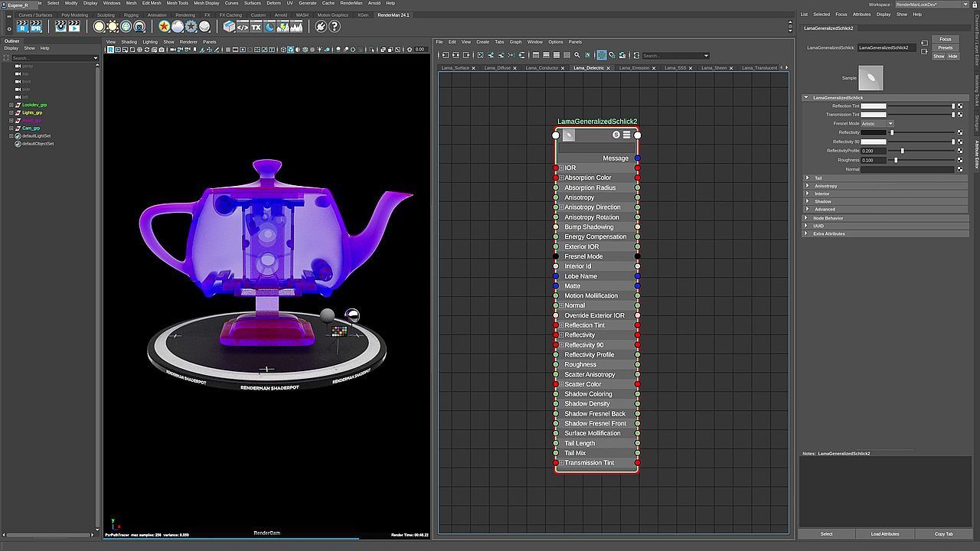Click map button beside Reflection Tint
Screen dimensions: 980x551
960,106
